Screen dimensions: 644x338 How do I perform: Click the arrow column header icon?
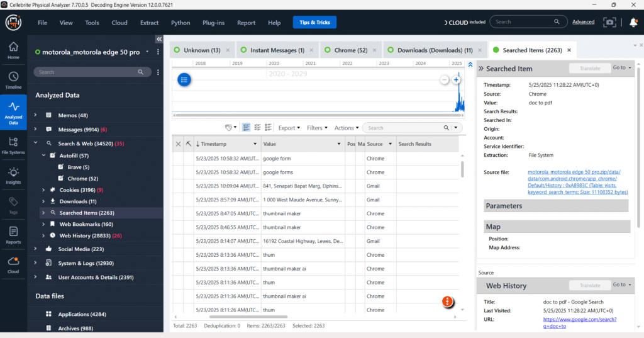point(189,144)
